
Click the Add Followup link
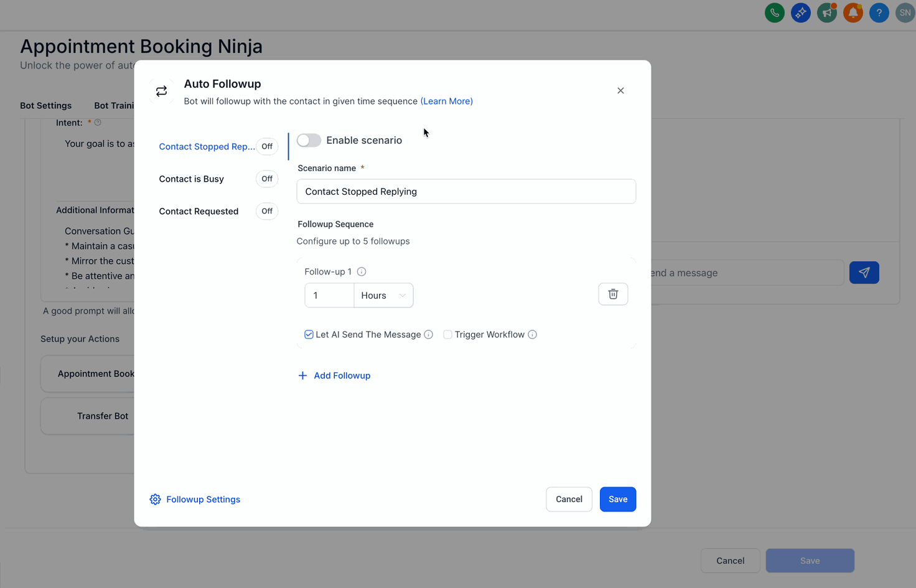pos(342,376)
